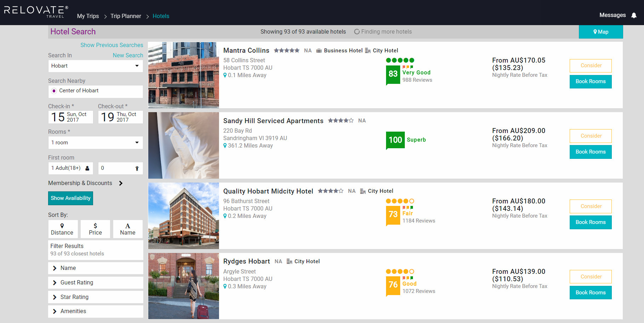Book Rooms at Mantra Collins
Screen dimensions: 644x323
click(591, 82)
